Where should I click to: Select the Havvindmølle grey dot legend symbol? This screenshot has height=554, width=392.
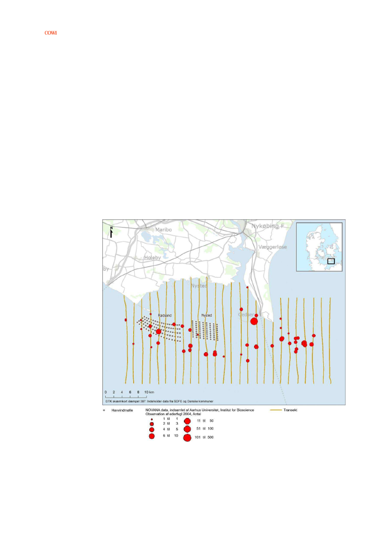pyautogui.click(x=104, y=409)
